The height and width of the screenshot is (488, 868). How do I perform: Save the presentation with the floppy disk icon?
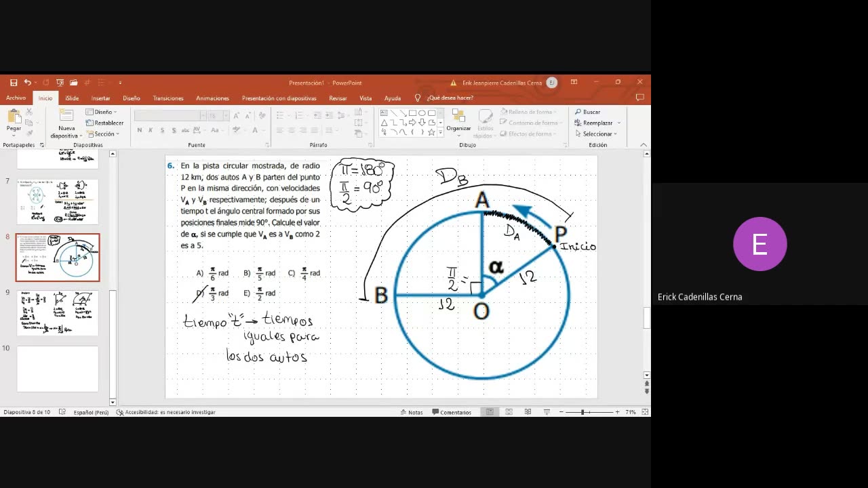(13, 83)
